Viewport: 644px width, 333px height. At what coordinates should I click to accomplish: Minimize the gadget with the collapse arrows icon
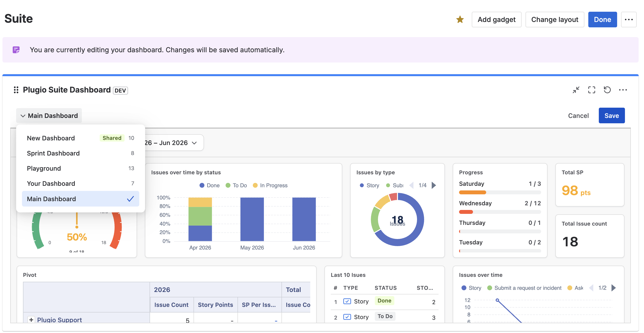pyautogui.click(x=576, y=90)
